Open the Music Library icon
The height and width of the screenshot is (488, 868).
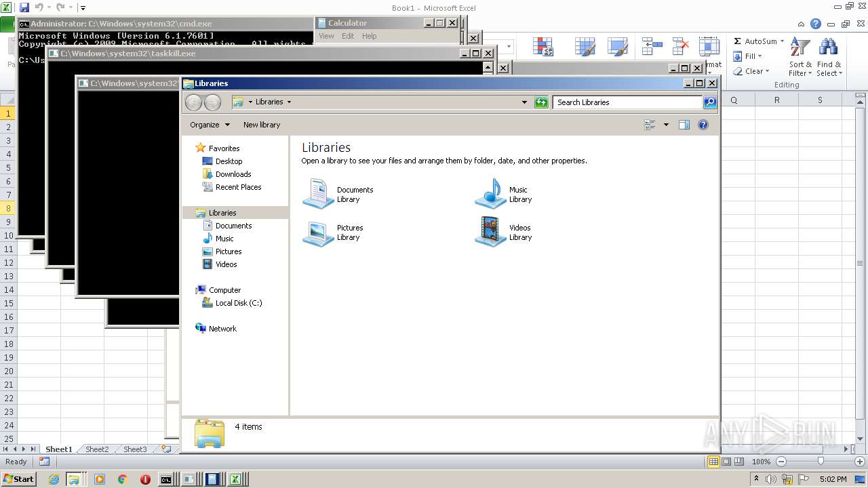(490, 194)
